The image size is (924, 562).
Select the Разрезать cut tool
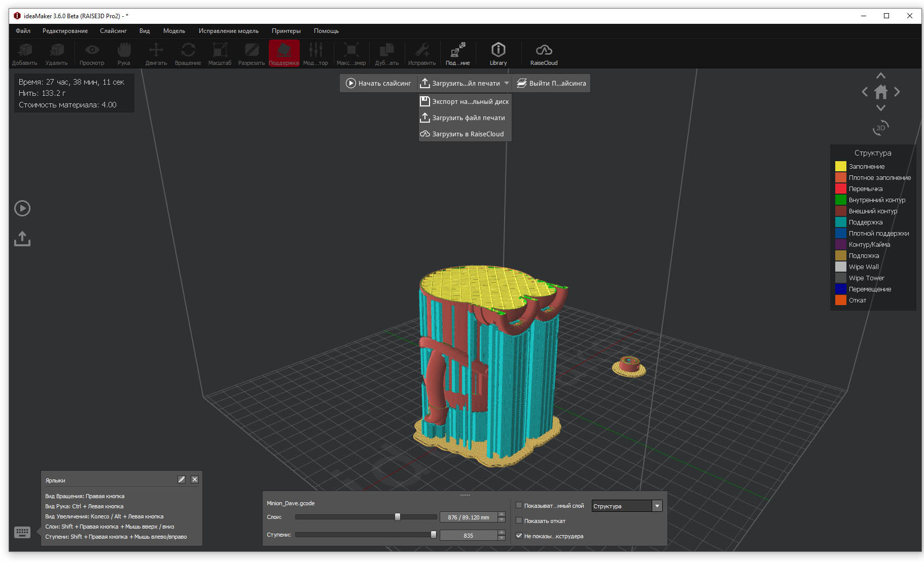tap(252, 54)
